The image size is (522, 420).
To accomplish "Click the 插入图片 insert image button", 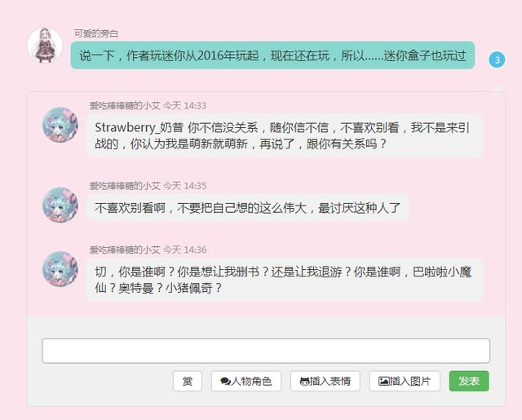I will tap(405, 381).
